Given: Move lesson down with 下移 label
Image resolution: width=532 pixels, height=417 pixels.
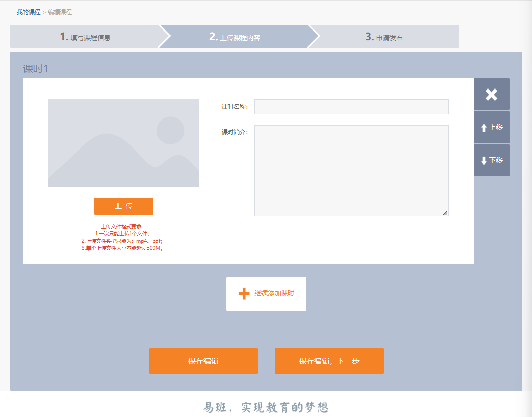Looking at the screenshot, I should pos(496,160).
